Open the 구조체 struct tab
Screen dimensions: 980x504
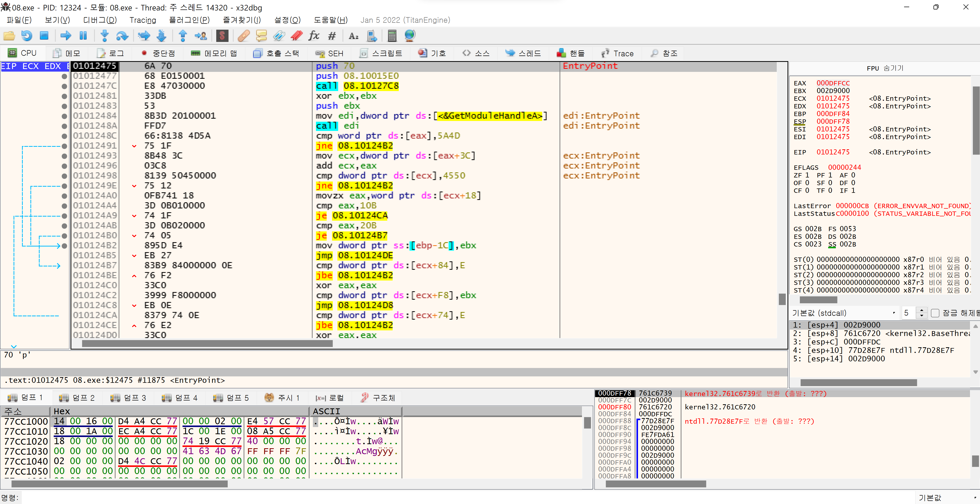tap(378, 398)
